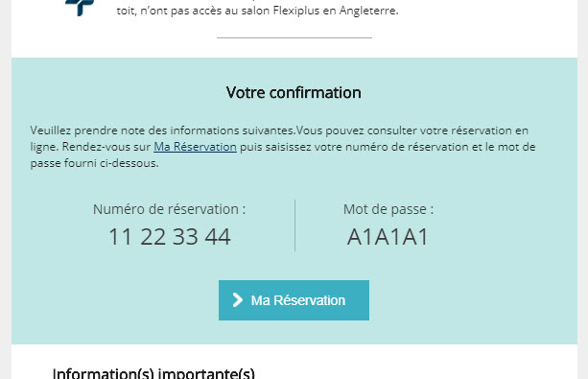This screenshot has width=588, height=379.
Task: Click the Flexiplus plus logo icon
Action: pos(79,8)
